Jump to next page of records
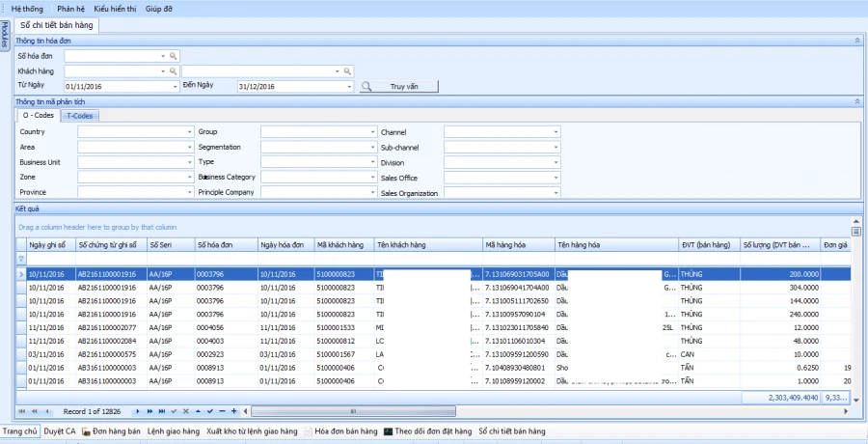 [x=150, y=411]
